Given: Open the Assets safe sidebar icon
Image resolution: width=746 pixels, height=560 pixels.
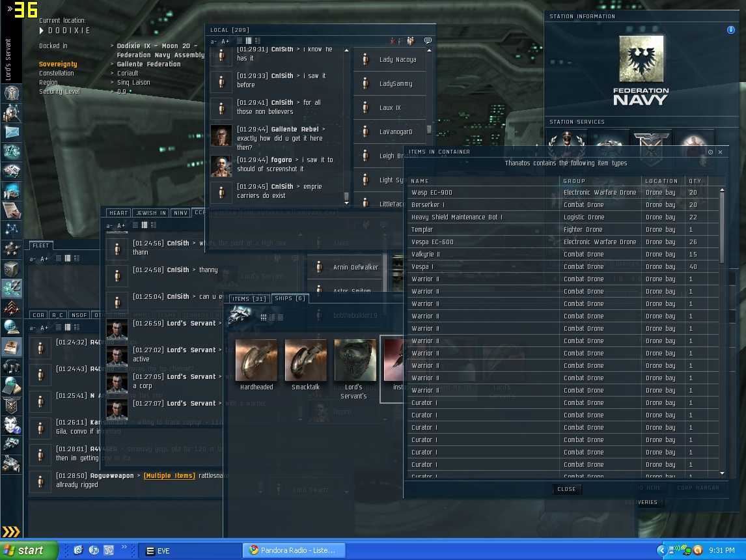Looking at the screenshot, I should click(12, 268).
